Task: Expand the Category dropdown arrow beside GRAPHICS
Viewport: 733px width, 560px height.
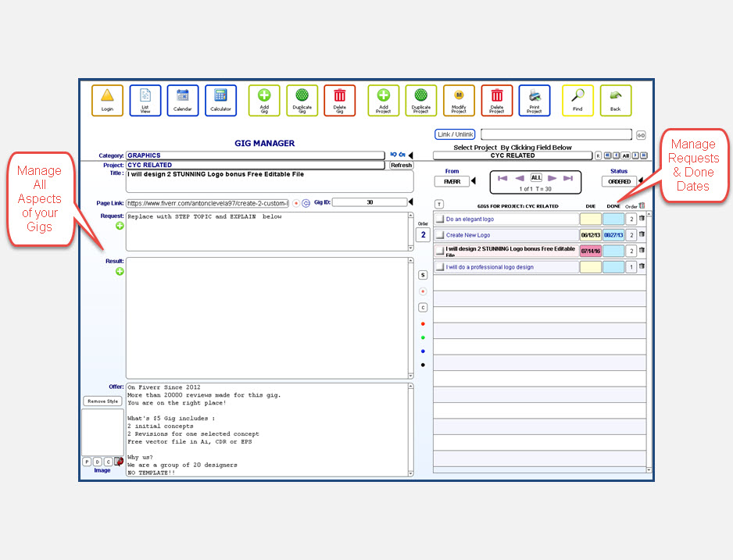Action: point(411,155)
